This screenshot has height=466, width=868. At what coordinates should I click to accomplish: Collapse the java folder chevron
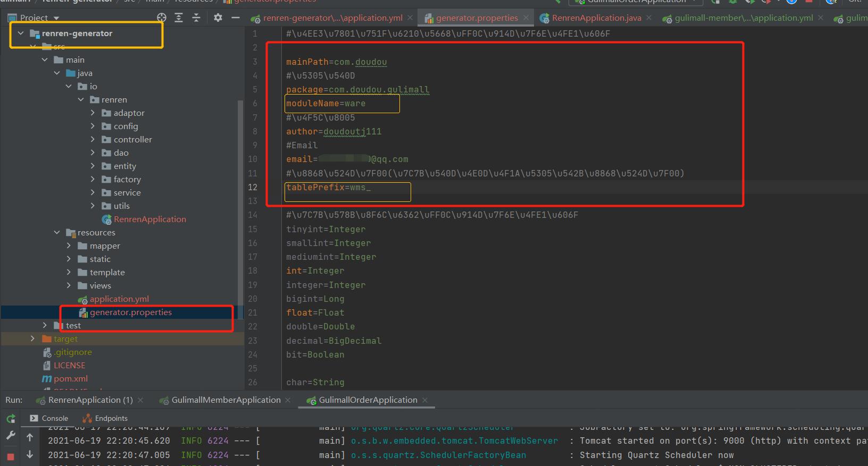pyautogui.click(x=57, y=73)
